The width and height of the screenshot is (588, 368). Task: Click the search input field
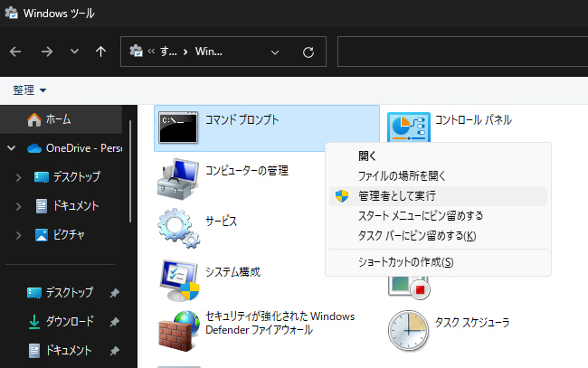(461, 52)
